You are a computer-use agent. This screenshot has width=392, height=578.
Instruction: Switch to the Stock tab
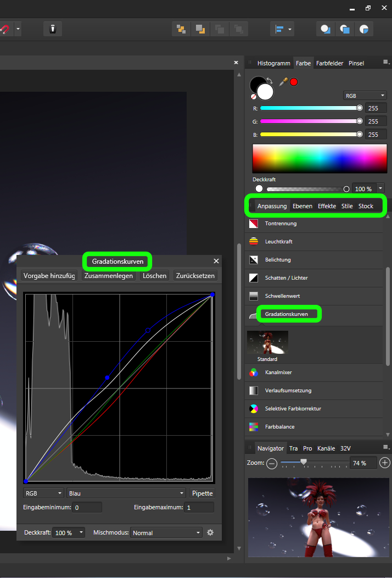[x=366, y=206]
